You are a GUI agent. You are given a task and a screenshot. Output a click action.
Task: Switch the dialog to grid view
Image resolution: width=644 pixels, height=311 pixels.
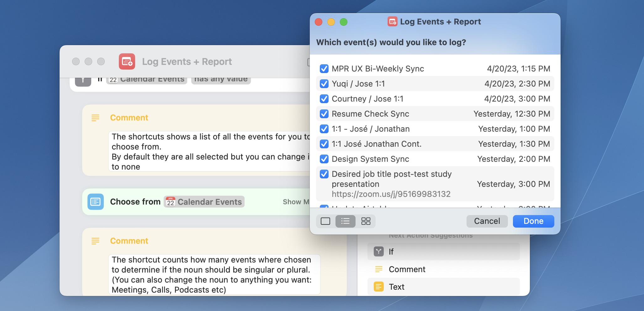(x=366, y=221)
